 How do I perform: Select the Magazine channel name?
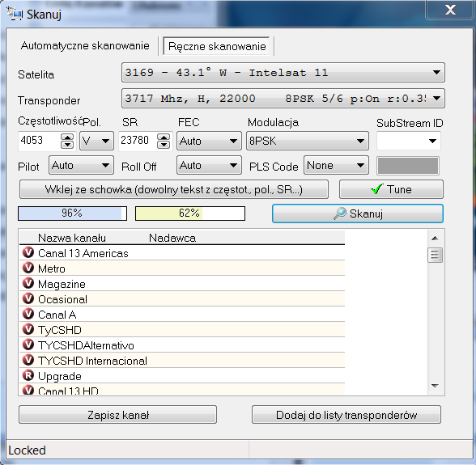point(62,284)
